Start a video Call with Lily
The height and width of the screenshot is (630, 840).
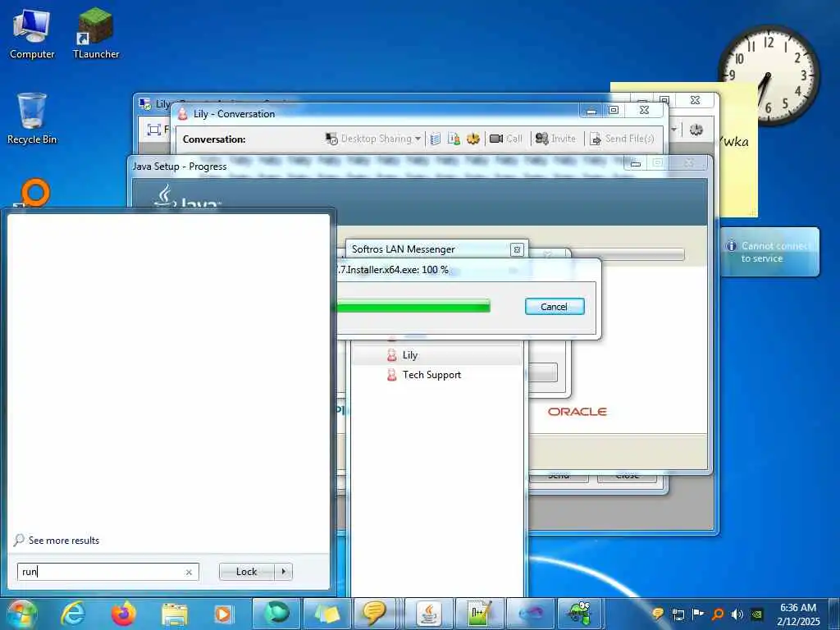(505, 139)
